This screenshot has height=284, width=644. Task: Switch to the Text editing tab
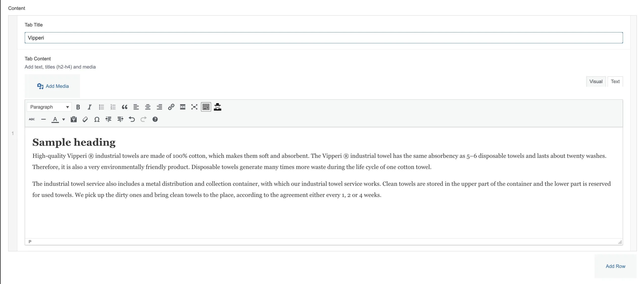[615, 81]
